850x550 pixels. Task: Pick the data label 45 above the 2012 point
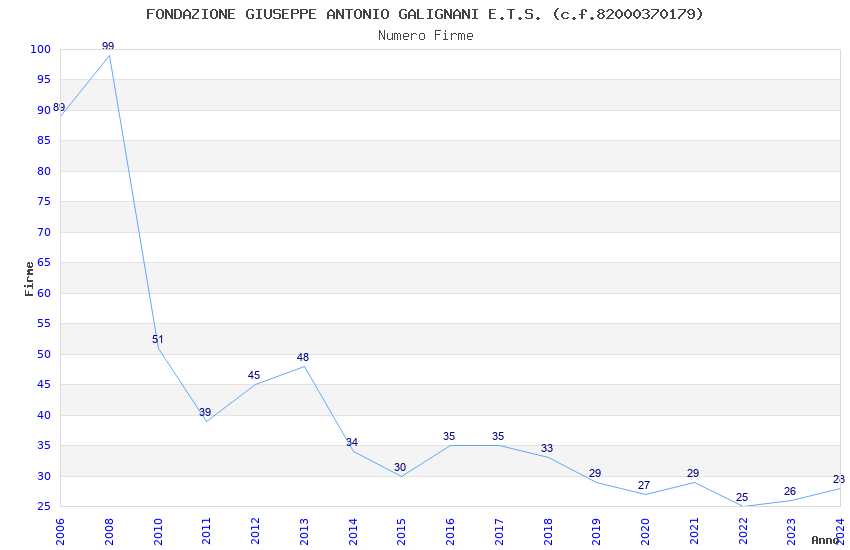point(254,376)
